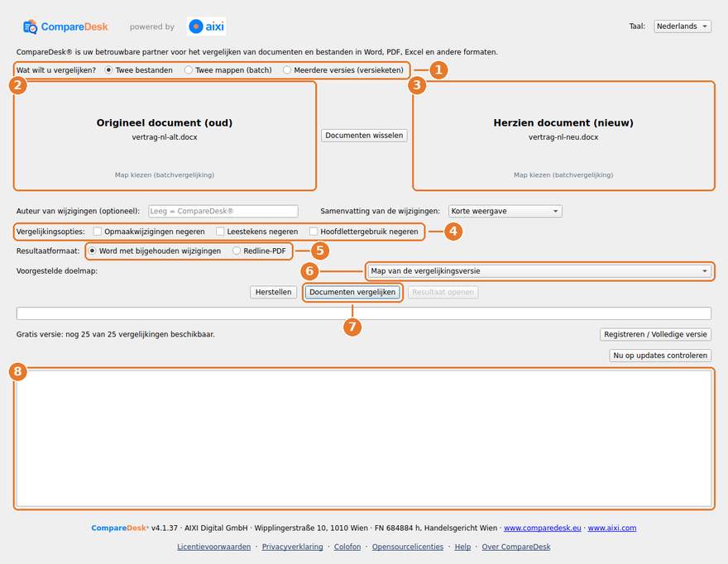Click the Help footer link
The image size is (728, 564).
(462, 547)
